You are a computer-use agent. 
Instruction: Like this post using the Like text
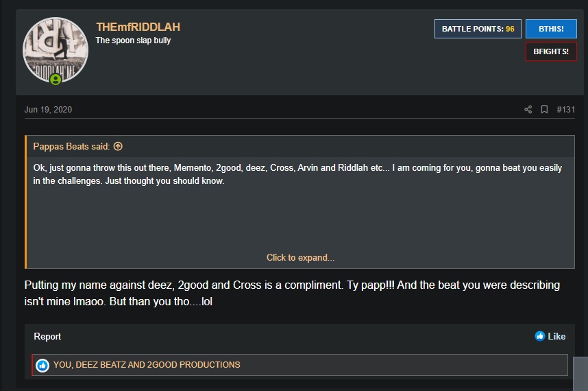pyautogui.click(x=556, y=336)
